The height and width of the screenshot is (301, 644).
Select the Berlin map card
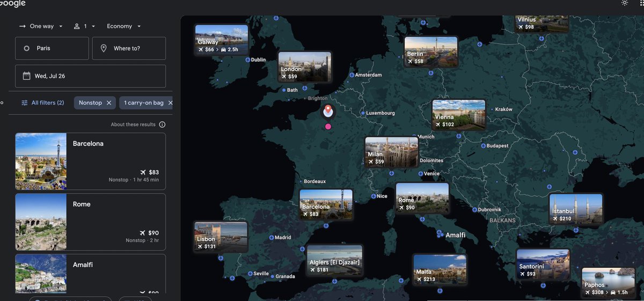click(431, 52)
